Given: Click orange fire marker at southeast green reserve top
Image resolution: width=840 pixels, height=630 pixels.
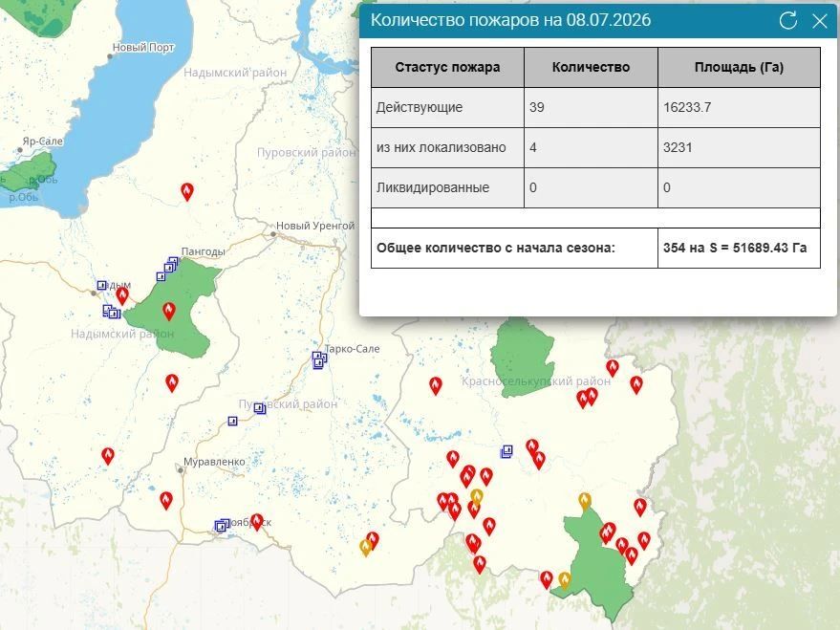Looking at the screenshot, I should [585, 502].
